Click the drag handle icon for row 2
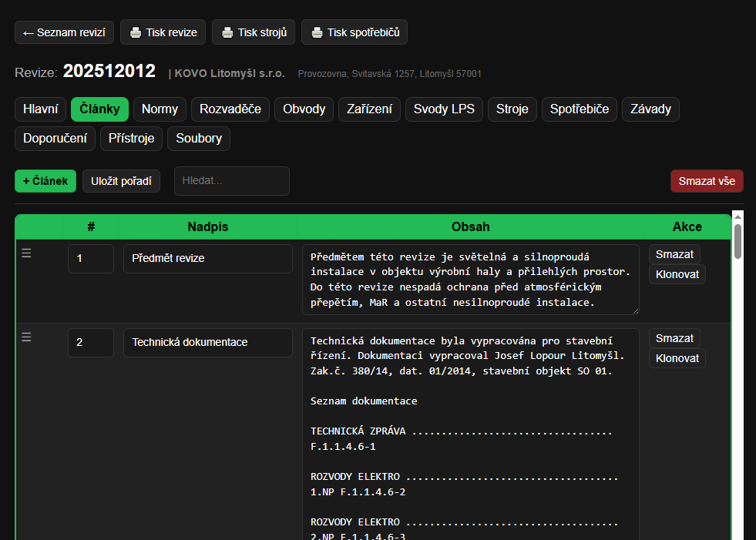The image size is (756, 540). 26,337
